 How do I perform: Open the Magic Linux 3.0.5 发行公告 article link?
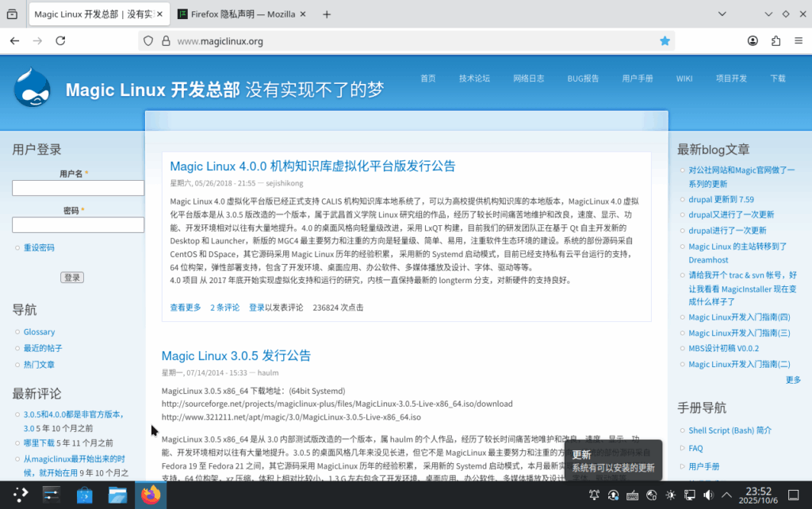[236, 355]
